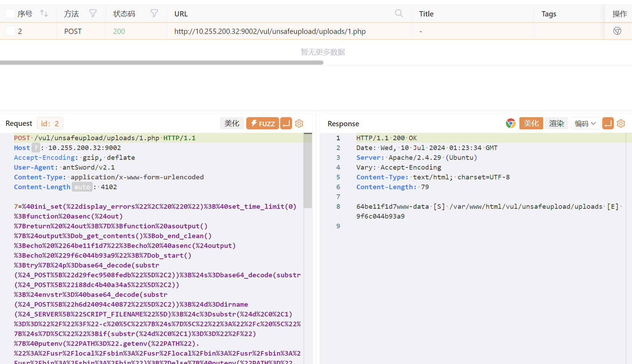Click the Host question-mark badge
The width and height of the screenshot is (632, 364).
point(36,148)
